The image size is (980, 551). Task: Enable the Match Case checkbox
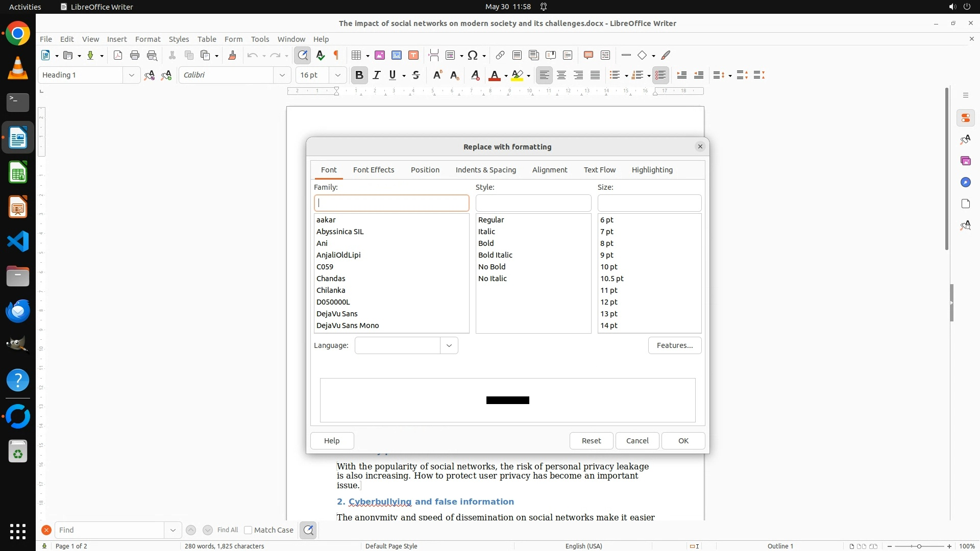248,530
